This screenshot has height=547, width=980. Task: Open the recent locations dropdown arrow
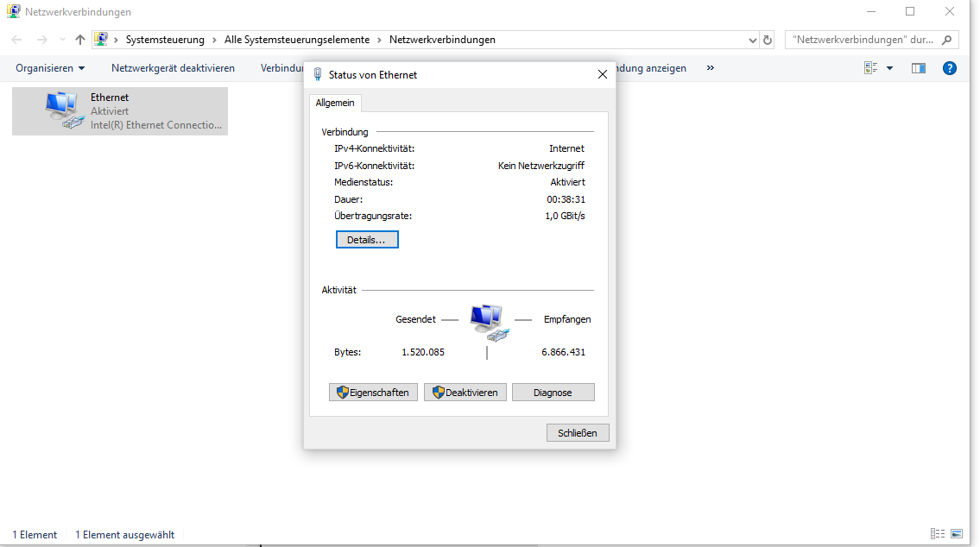click(62, 40)
